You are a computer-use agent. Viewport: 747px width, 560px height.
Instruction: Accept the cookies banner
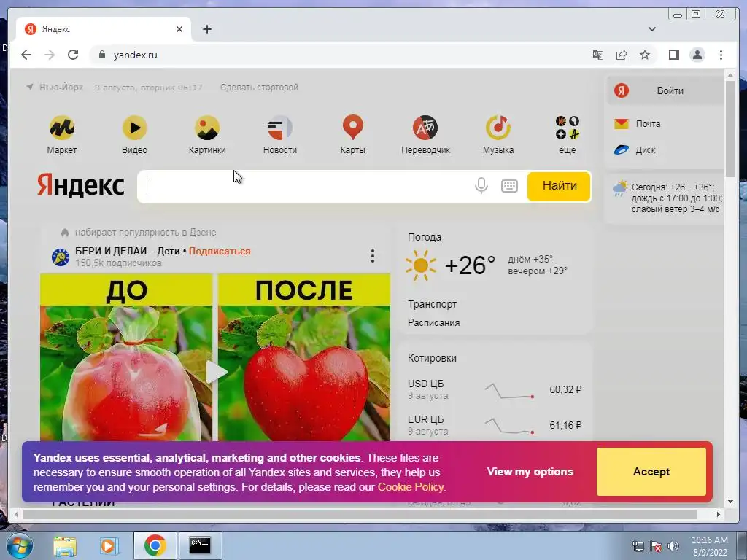click(651, 472)
